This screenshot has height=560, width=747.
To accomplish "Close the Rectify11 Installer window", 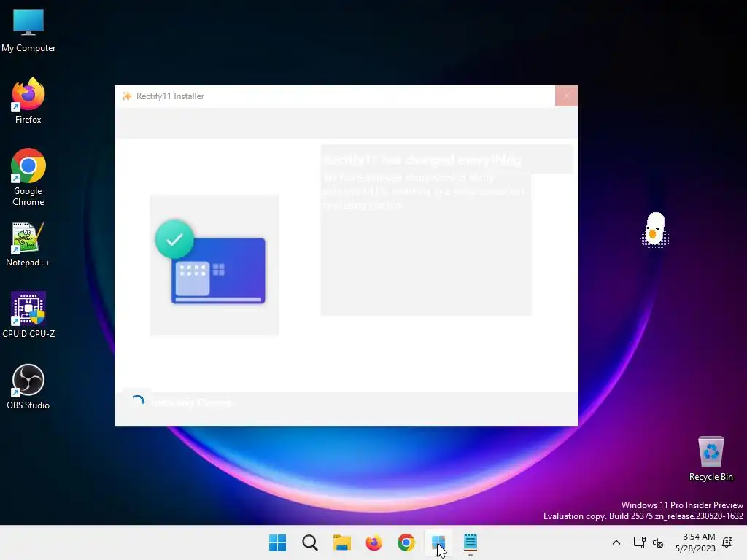I will [566, 96].
